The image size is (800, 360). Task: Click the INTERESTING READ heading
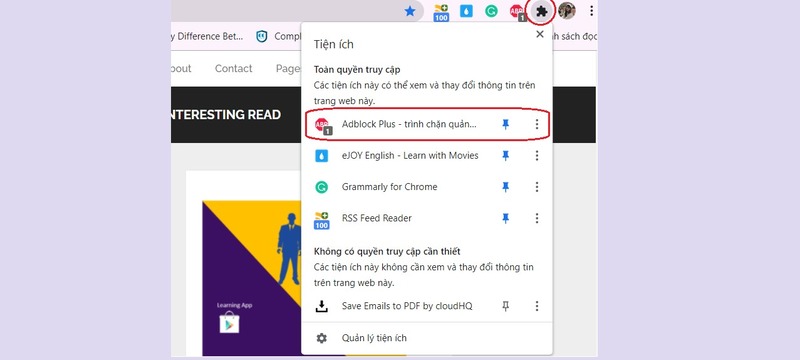click(x=226, y=115)
